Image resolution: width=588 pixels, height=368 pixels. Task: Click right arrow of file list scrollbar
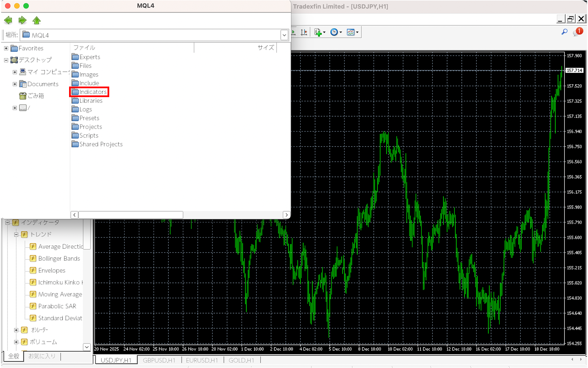[x=287, y=215]
